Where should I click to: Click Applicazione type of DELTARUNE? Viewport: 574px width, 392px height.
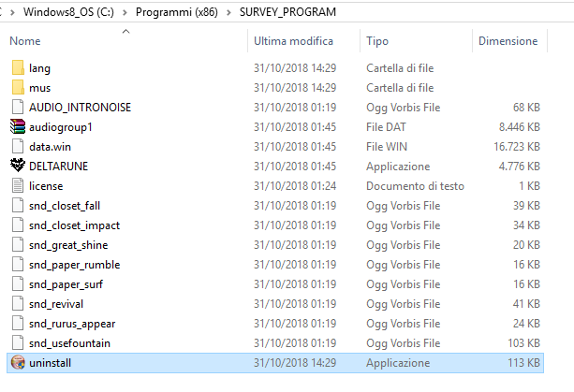pos(398,167)
